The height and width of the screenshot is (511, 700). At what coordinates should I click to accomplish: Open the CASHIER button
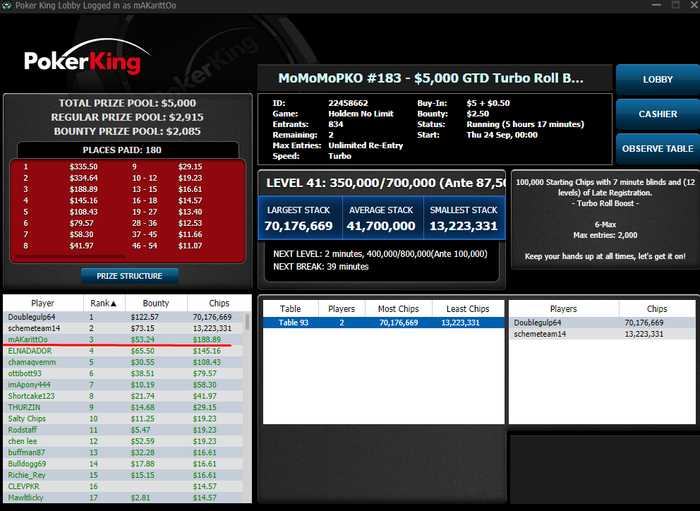[x=658, y=114]
